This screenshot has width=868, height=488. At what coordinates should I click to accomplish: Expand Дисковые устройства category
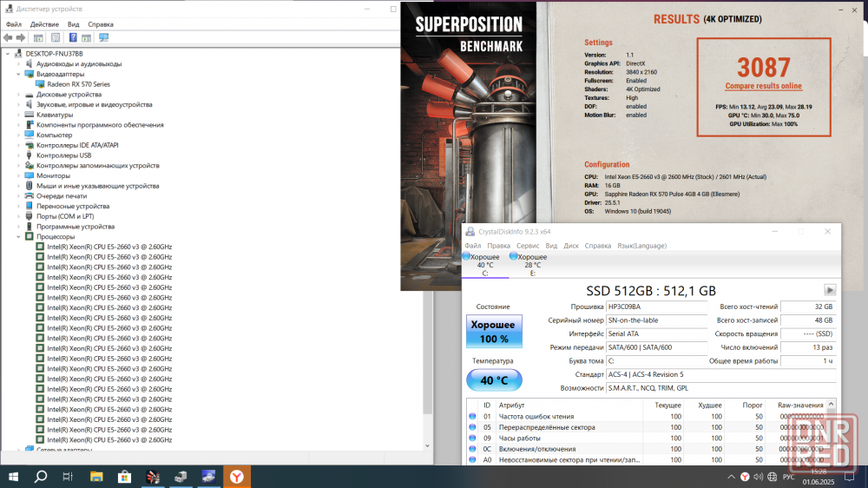coord(18,95)
